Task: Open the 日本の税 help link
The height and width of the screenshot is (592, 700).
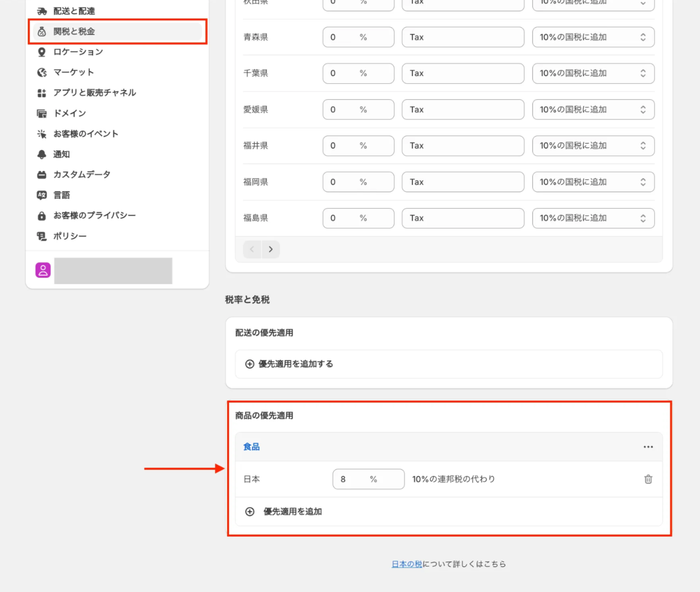Action: click(x=407, y=564)
